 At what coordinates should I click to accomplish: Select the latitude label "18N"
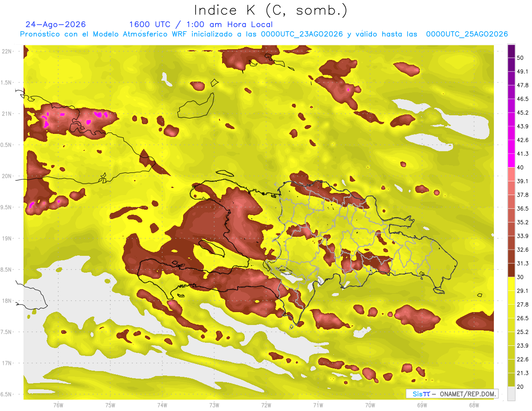tap(7, 301)
